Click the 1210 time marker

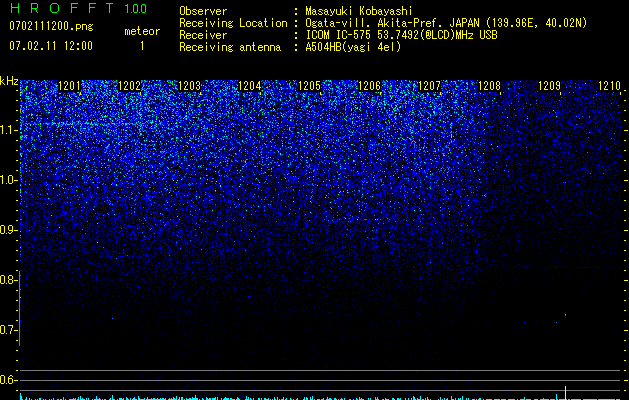tap(609, 86)
